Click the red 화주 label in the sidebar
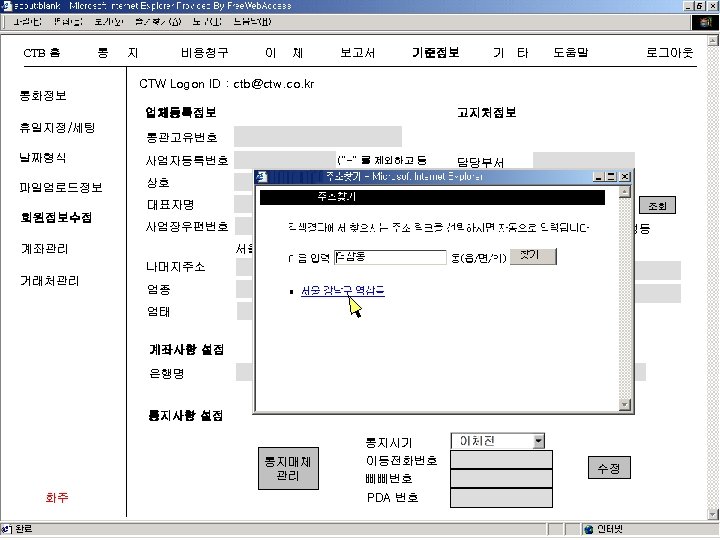The image size is (720, 540). 57,497
